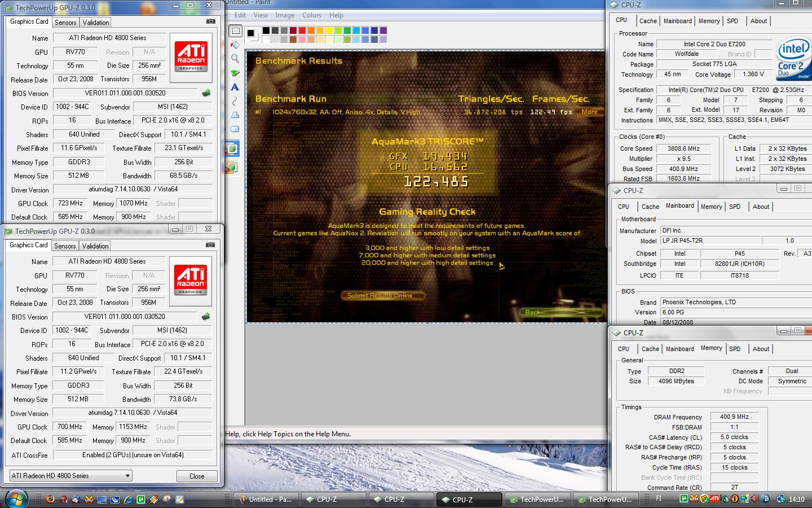
Task: Click the Switch Between Windows Quick Launch icon
Action: (x=115, y=499)
